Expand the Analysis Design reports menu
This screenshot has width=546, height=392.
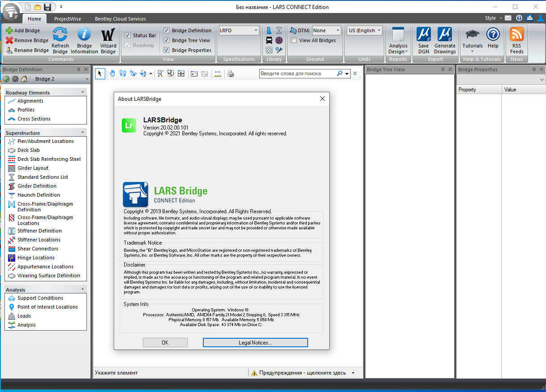(398, 40)
